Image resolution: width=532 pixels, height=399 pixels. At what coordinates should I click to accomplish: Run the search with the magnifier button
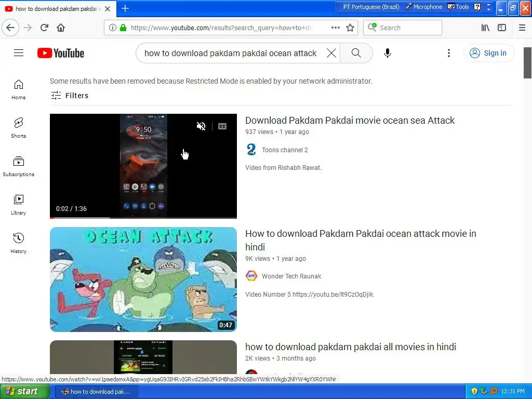pos(356,53)
